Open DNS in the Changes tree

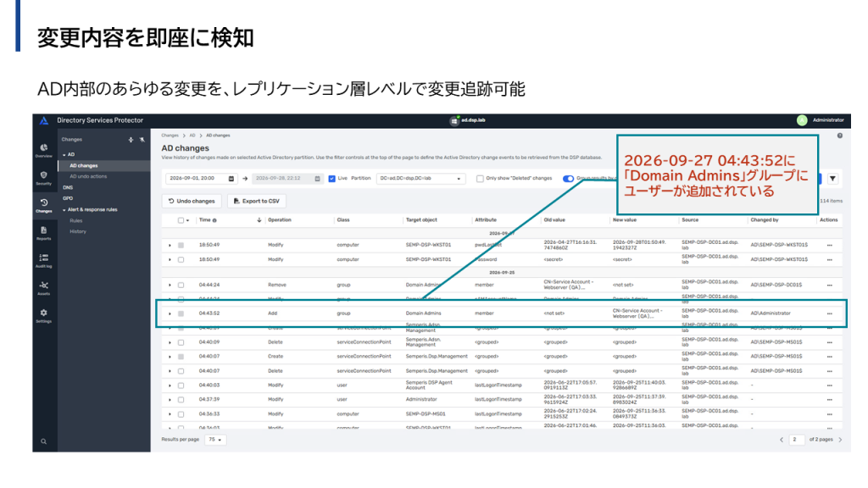68,187
